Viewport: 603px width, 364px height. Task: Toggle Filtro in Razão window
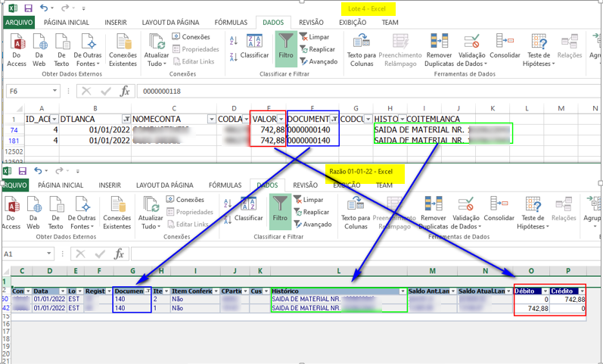[280, 212]
